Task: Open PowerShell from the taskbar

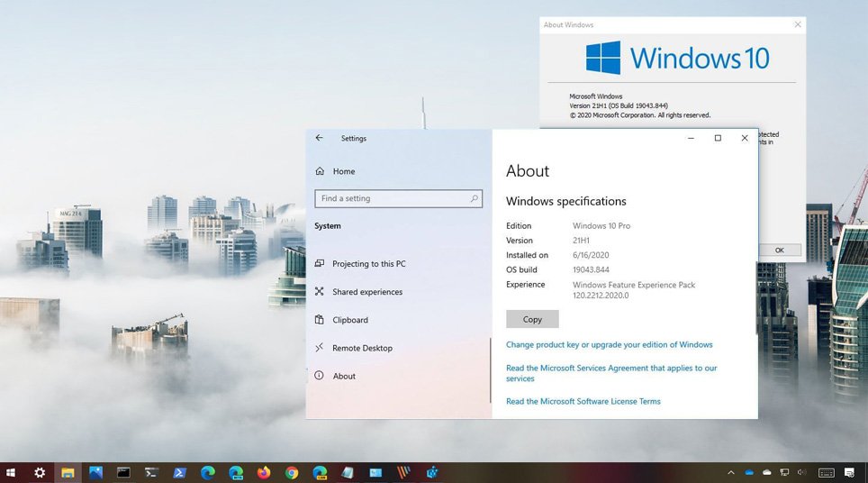Action: click(179, 472)
